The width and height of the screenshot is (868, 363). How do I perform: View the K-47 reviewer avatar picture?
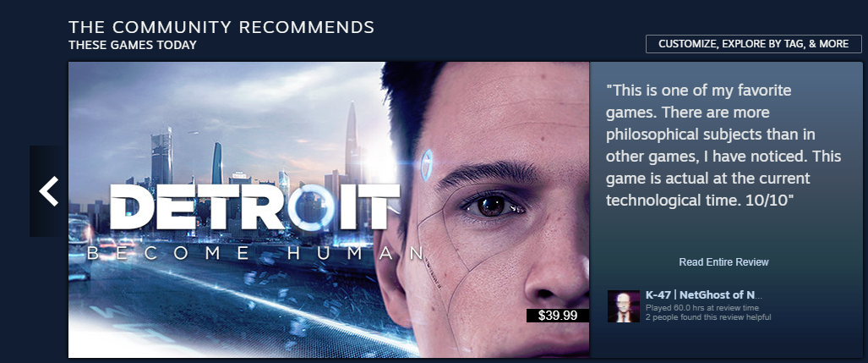(624, 306)
